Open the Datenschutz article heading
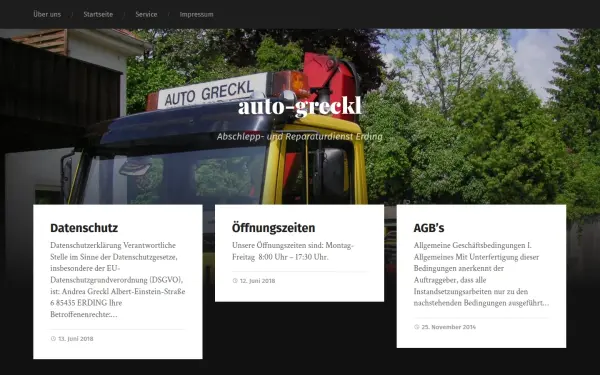Viewport: 600px width, 375px height. tap(84, 228)
